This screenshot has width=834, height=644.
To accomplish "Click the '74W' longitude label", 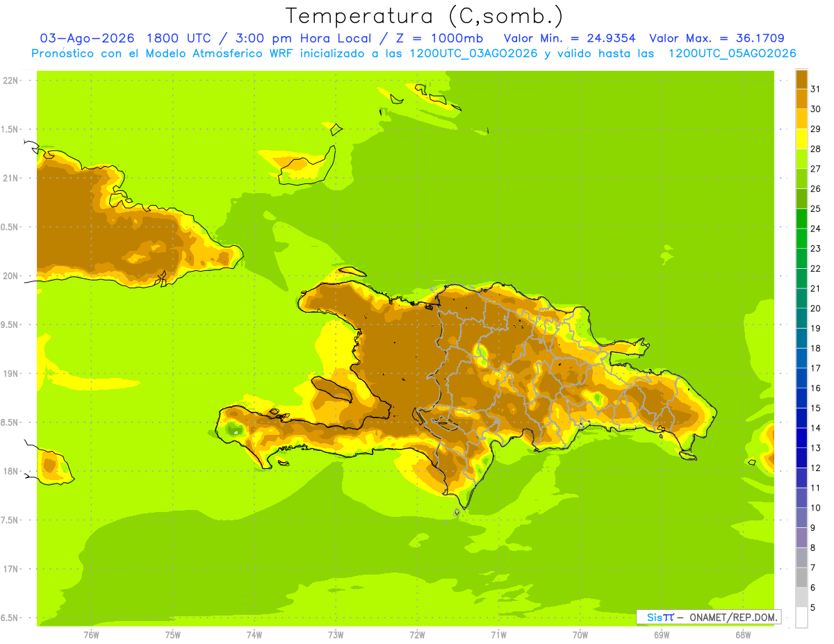I will tap(254, 635).
